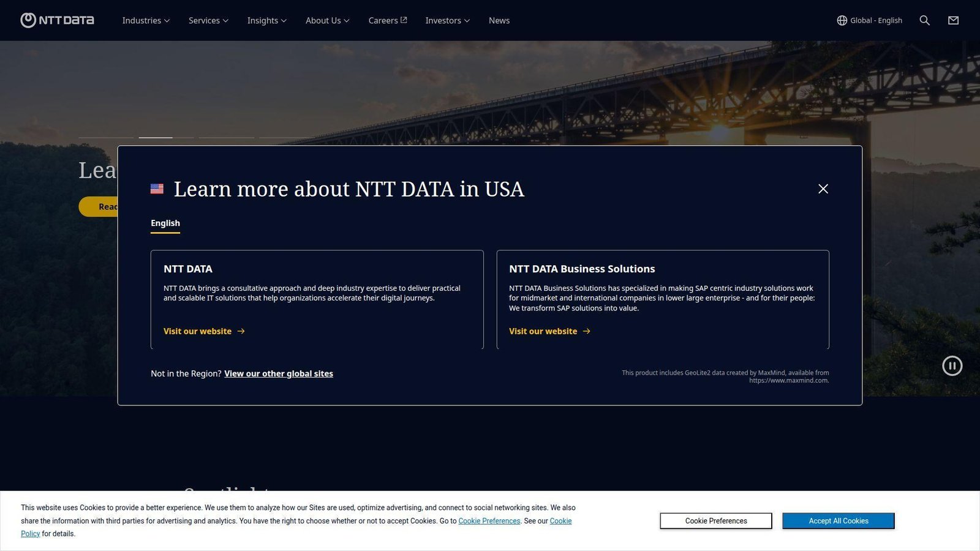
Task: Open Global - English language selector
Action: 870,20
